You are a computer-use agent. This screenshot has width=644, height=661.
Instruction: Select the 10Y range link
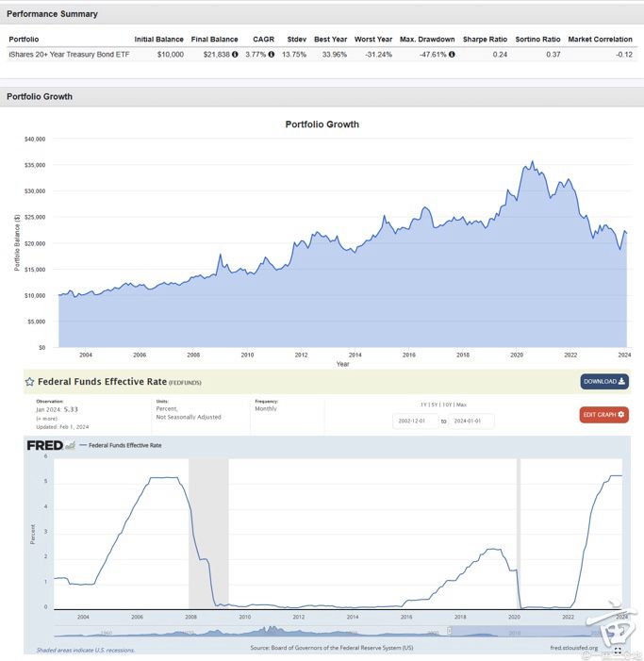[x=446, y=405]
